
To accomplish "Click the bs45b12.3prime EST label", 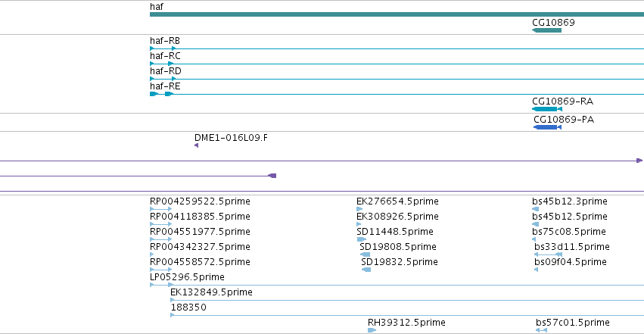I will pos(569,201).
